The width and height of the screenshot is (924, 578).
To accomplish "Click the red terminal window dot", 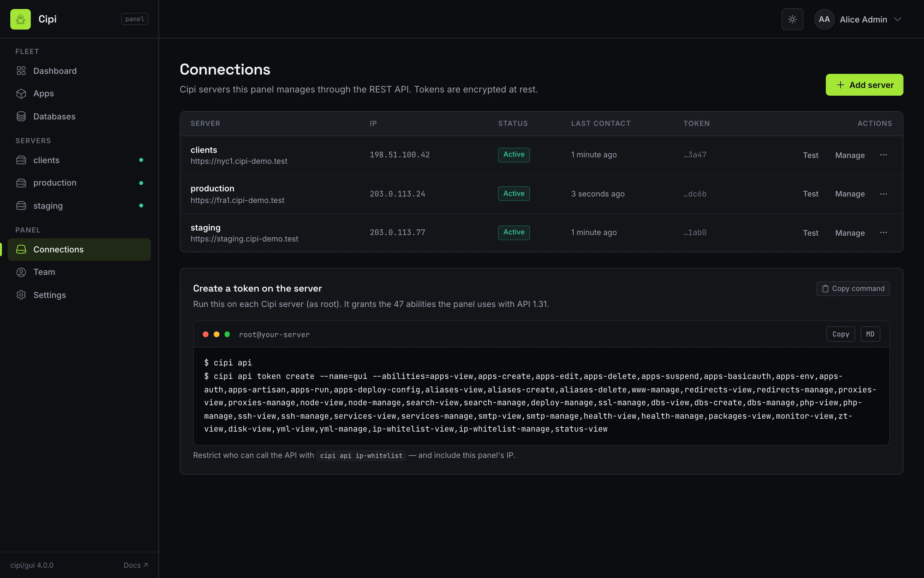I will [x=205, y=335].
